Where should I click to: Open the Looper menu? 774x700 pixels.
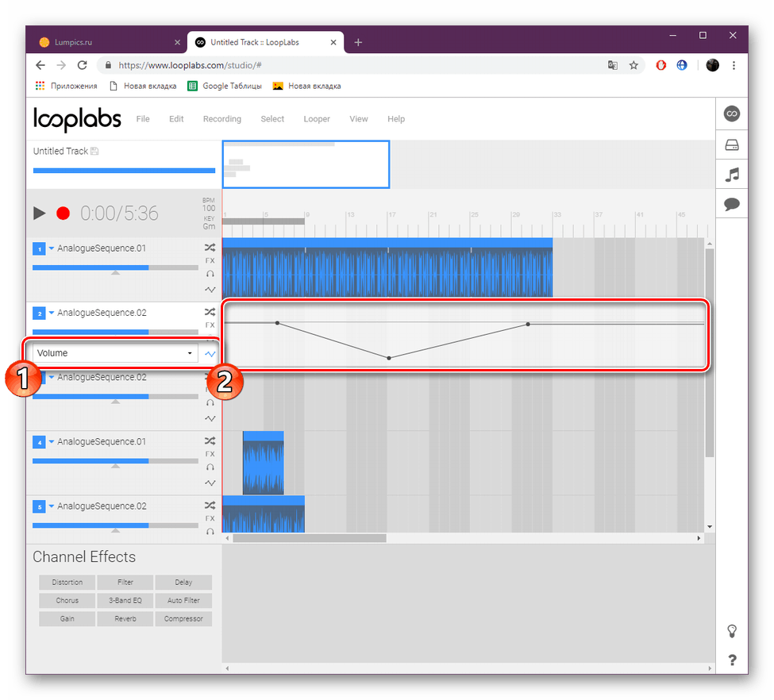pyautogui.click(x=317, y=119)
